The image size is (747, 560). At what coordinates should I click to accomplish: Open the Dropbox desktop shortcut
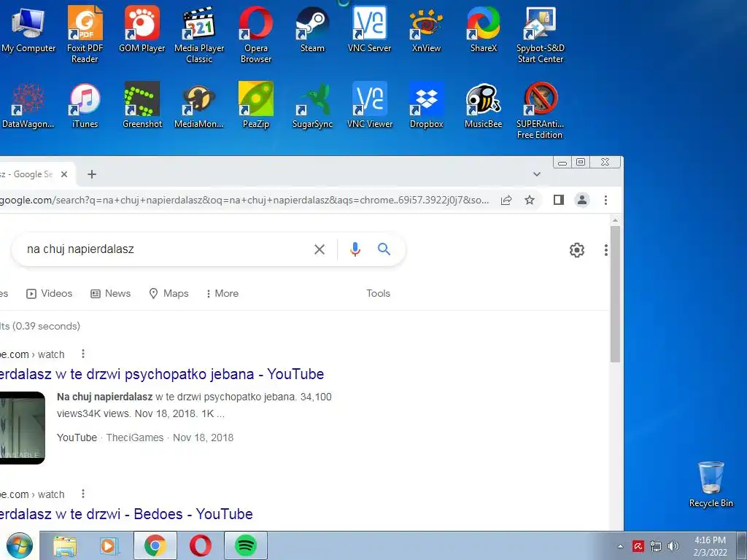(x=426, y=105)
